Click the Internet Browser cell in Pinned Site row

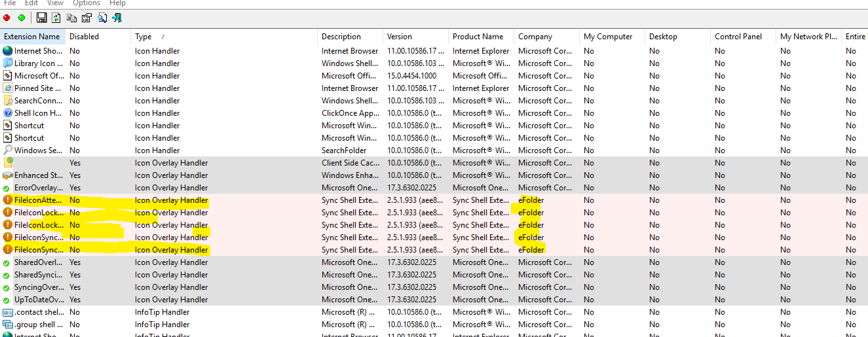350,88
